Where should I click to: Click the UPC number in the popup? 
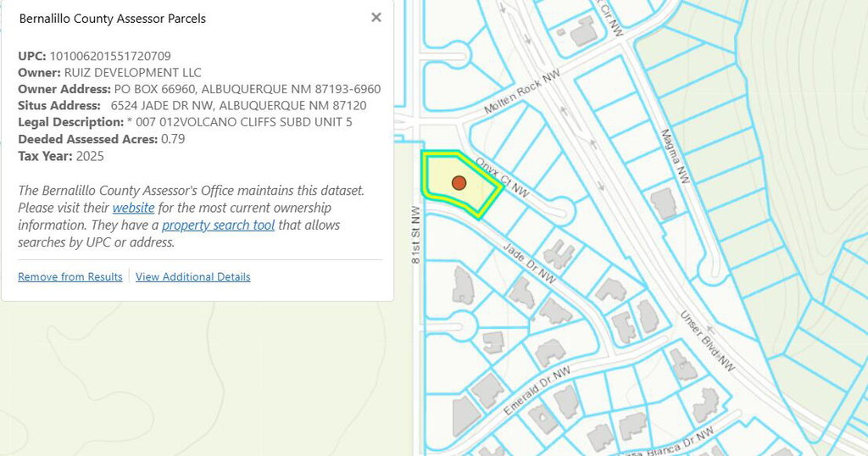[110, 56]
